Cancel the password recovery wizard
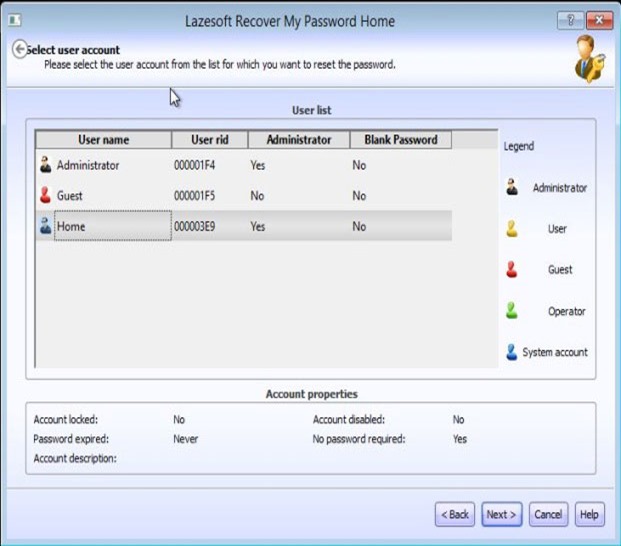The image size is (621, 546). [x=549, y=514]
